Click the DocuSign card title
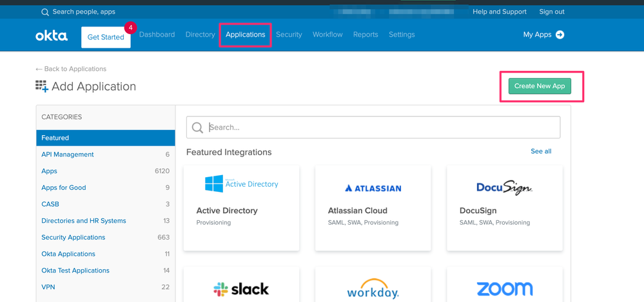Image resolution: width=644 pixels, height=302 pixels. tap(478, 211)
